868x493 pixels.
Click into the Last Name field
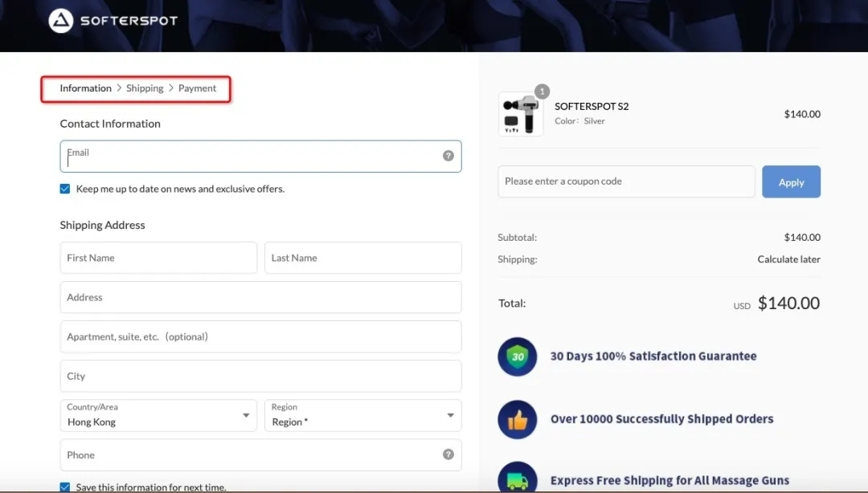pos(363,257)
